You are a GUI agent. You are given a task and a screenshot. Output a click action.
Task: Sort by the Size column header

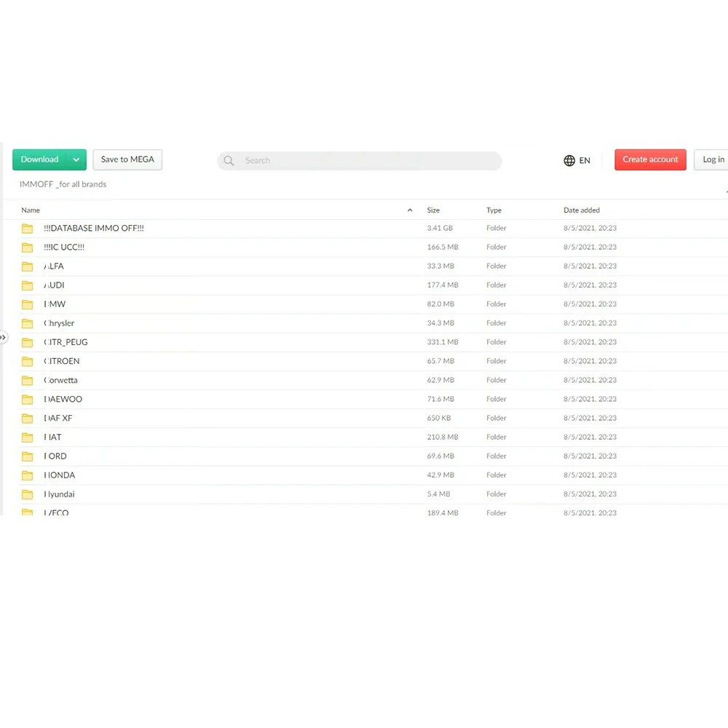pyautogui.click(x=433, y=210)
